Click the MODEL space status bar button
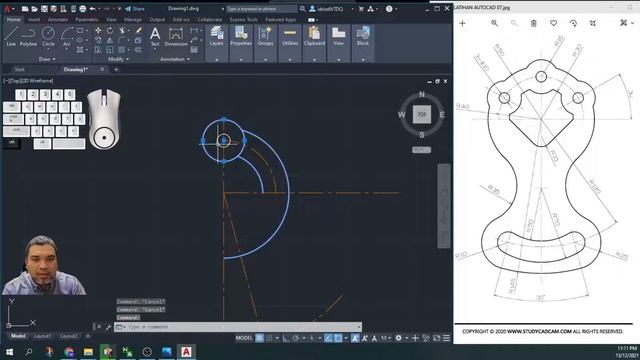The height and width of the screenshot is (360, 640). point(244,338)
